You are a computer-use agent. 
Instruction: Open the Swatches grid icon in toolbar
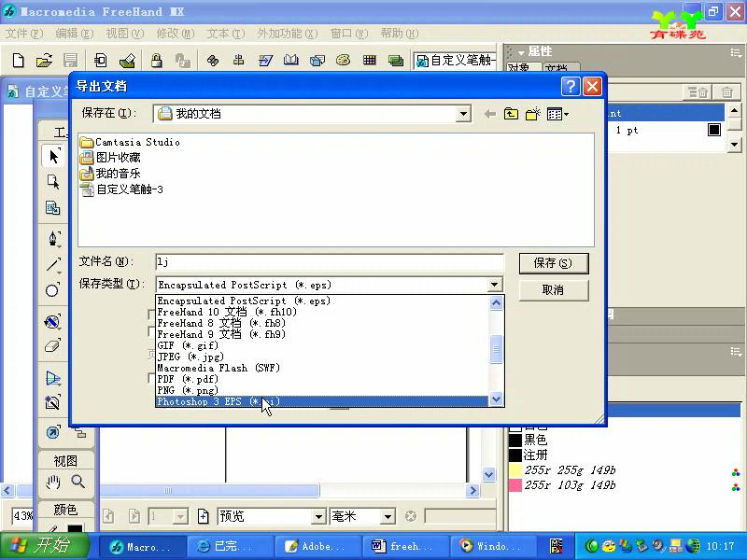click(369, 61)
